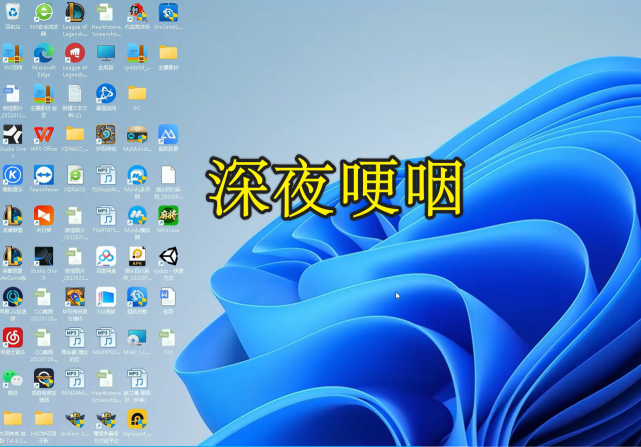Select the Microsoft Edge shortcut
Screen dimensions: 641x447
[x=44, y=53]
